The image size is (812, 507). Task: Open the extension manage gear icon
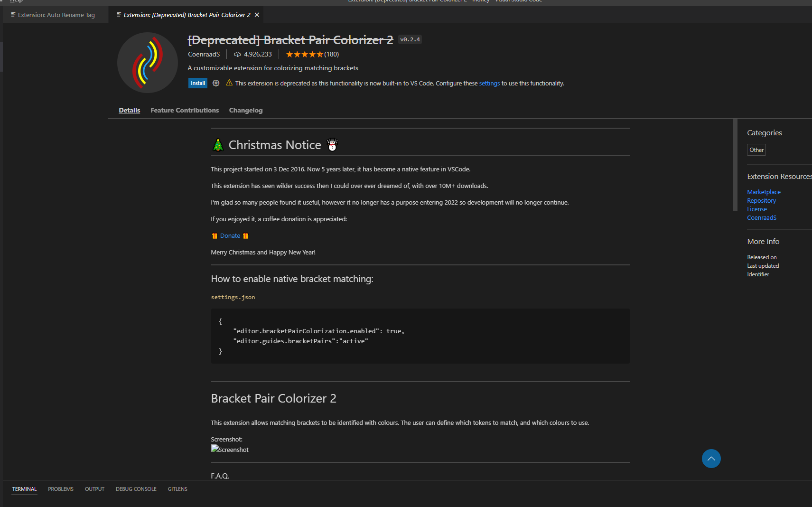point(216,83)
